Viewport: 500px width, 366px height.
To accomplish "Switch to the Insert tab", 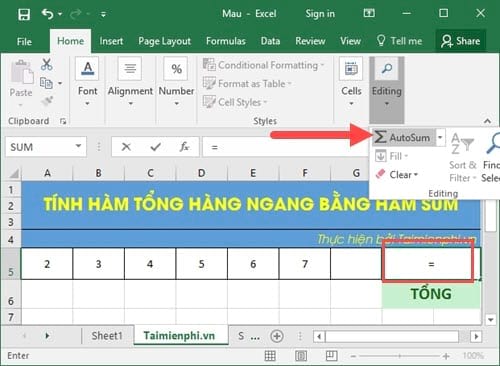I will 111,41.
